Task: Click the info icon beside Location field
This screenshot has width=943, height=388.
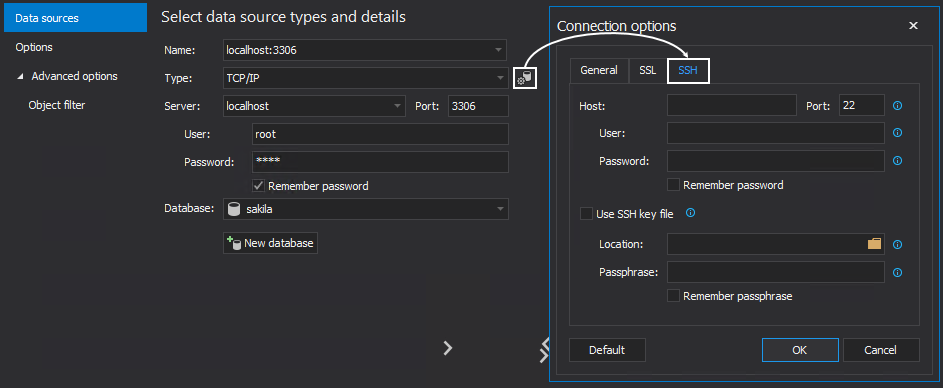Action: [x=897, y=245]
